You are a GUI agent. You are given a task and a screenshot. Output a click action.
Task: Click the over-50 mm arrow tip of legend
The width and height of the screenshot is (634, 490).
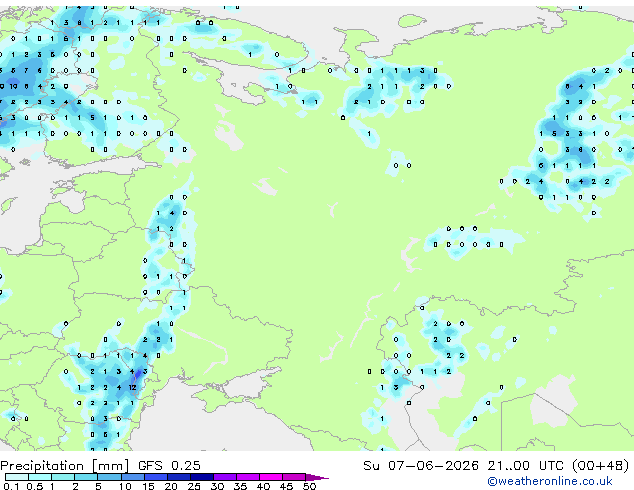[317, 478]
